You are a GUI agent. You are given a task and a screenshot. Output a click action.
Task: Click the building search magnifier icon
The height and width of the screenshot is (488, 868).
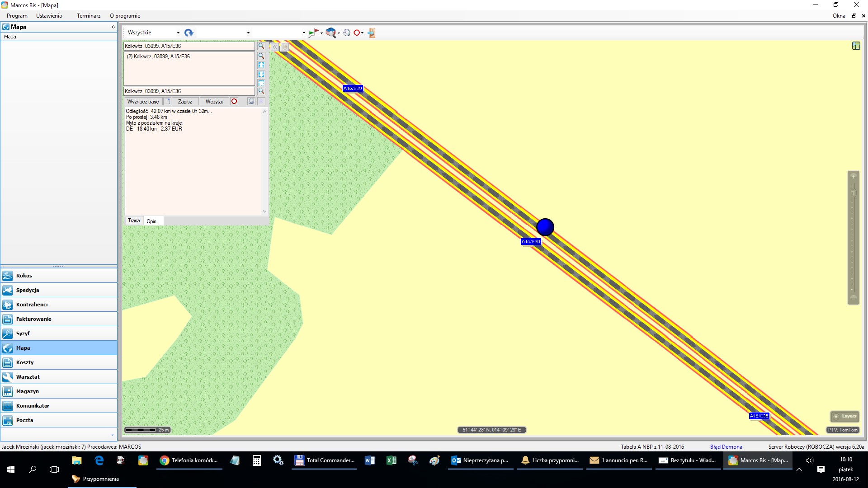coord(330,33)
